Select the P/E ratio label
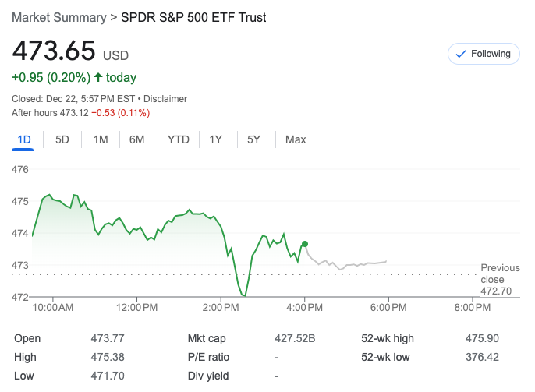The image size is (535, 392). (208, 357)
